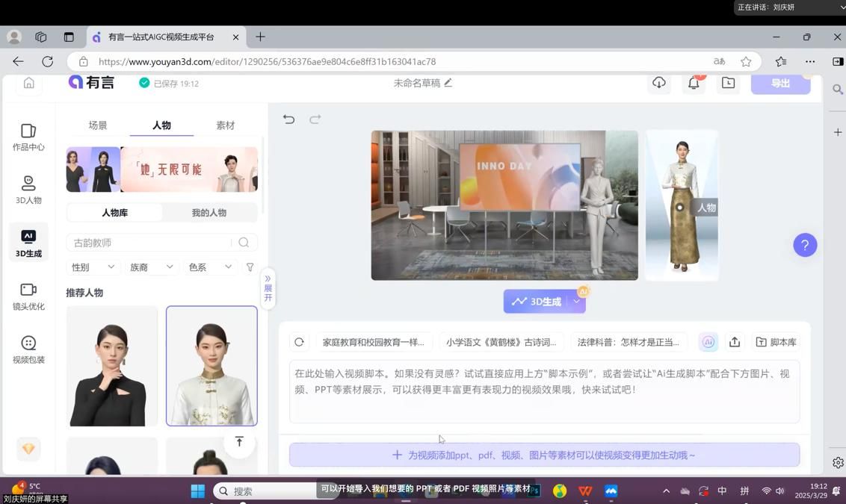The width and height of the screenshot is (846, 504).
Task: Click the undo arrow icon
Action: click(x=289, y=119)
